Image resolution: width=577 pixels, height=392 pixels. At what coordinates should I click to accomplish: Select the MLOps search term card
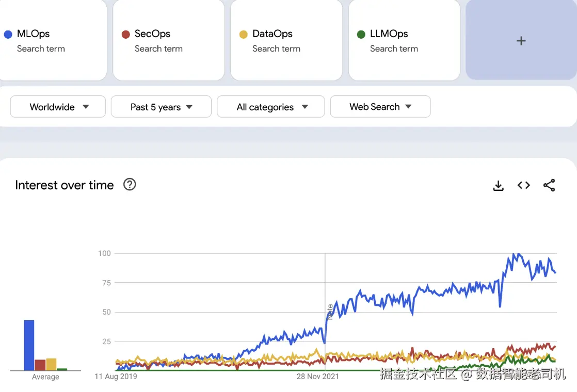coord(52,41)
